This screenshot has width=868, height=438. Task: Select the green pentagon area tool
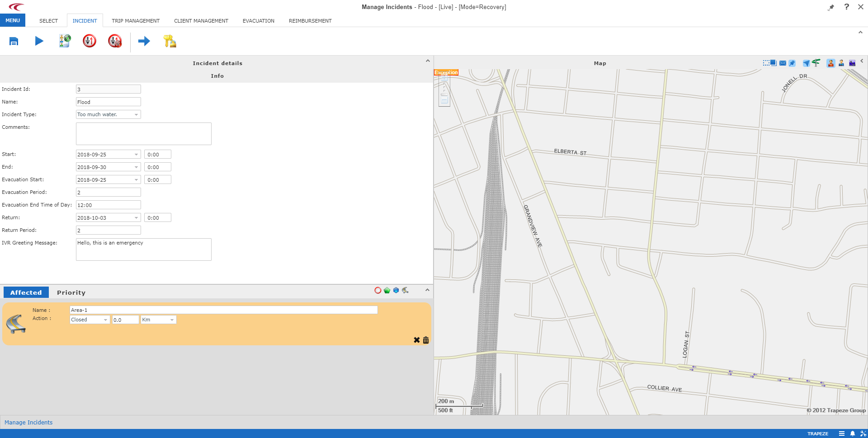(x=387, y=291)
